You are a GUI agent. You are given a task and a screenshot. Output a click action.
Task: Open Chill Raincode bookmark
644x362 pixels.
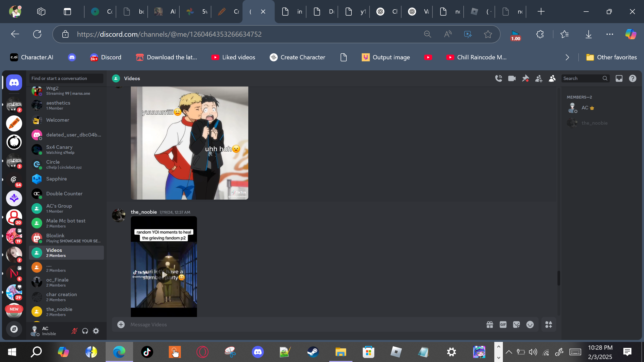(x=476, y=57)
